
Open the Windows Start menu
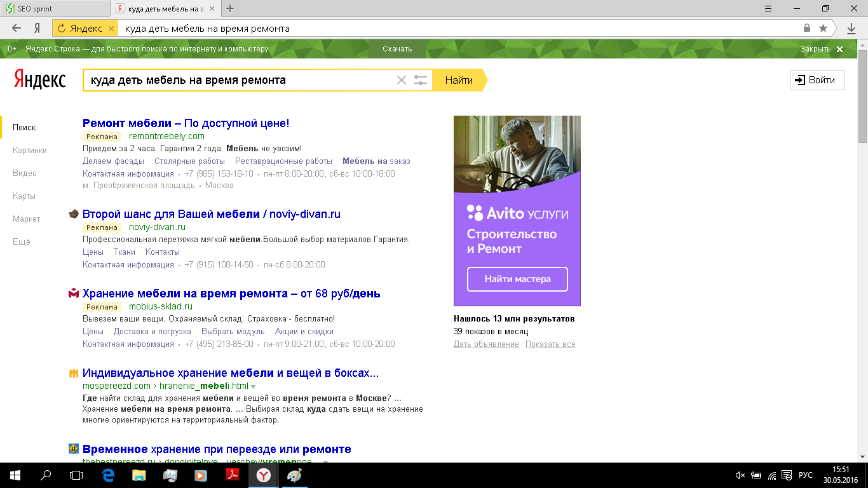tap(15, 475)
